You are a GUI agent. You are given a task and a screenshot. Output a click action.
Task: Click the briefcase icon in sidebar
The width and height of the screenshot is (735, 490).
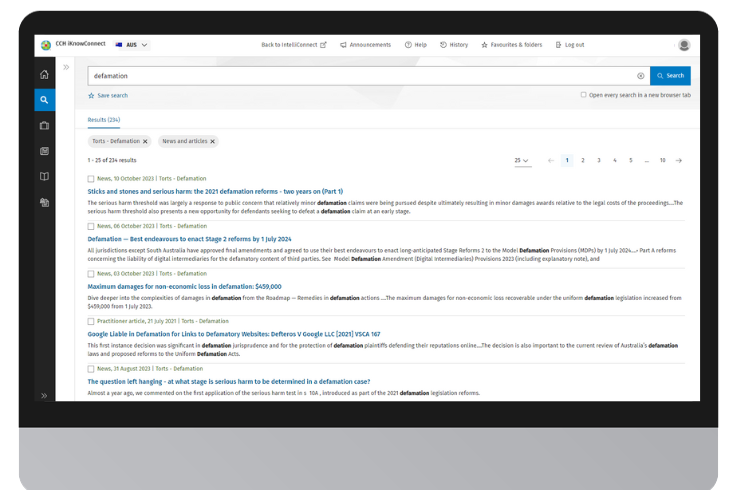pyautogui.click(x=44, y=126)
